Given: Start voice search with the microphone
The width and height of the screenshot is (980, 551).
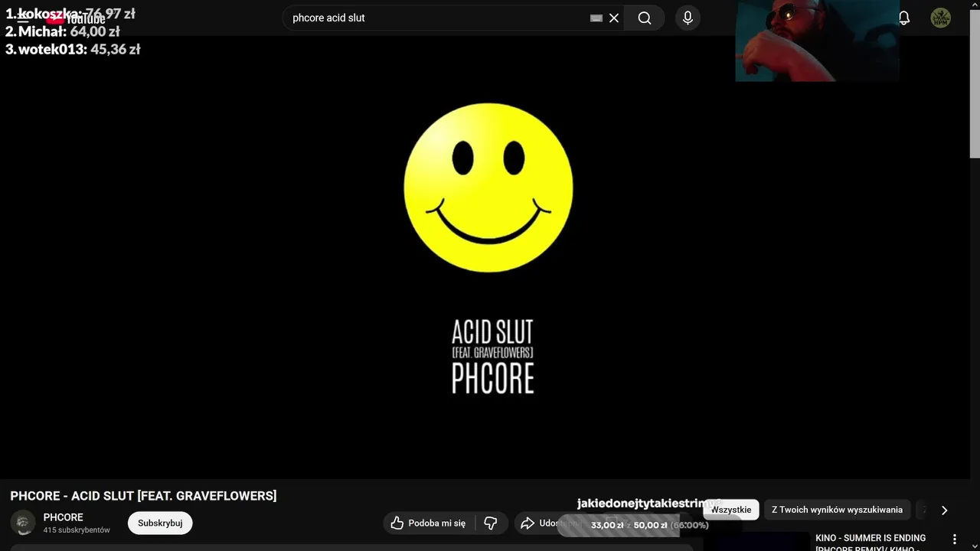Looking at the screenshot, I should (688, 18).
